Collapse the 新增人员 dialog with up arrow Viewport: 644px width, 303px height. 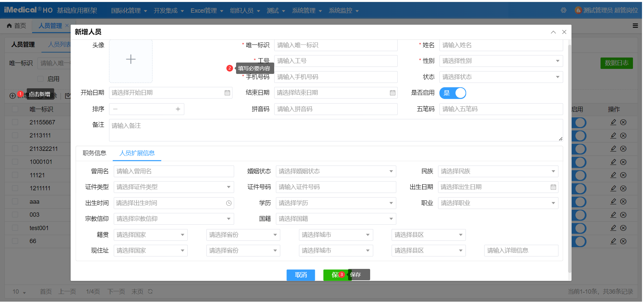pyautogui.click(x=553, y=32)
